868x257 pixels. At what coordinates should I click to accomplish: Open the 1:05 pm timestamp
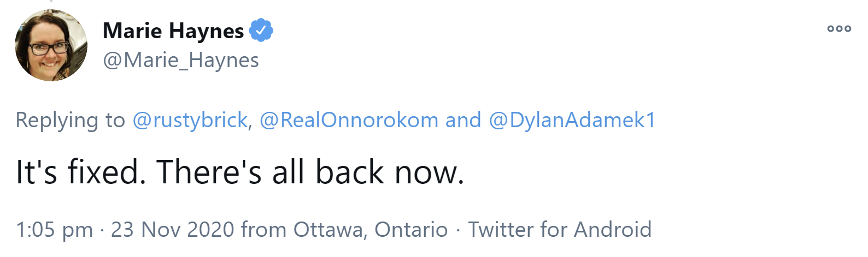tap(54, 230)
